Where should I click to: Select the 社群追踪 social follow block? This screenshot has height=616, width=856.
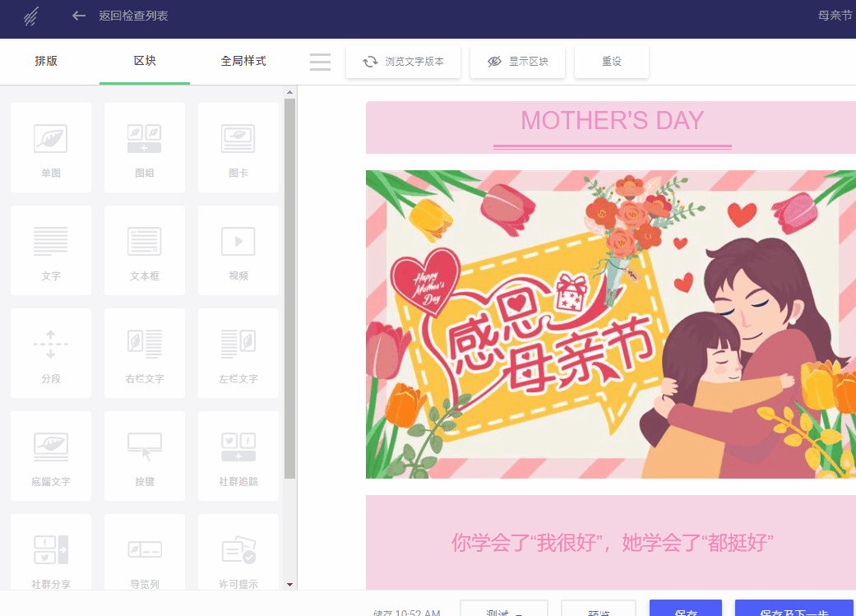pyautogui.click(x=238, y=456)
